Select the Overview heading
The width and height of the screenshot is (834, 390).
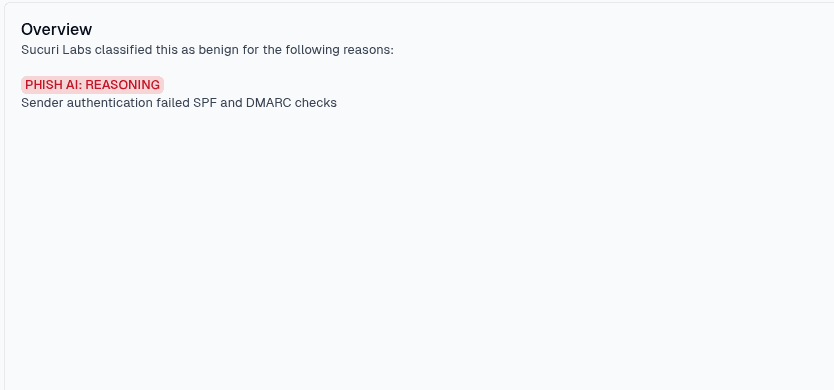click(56, 29)
